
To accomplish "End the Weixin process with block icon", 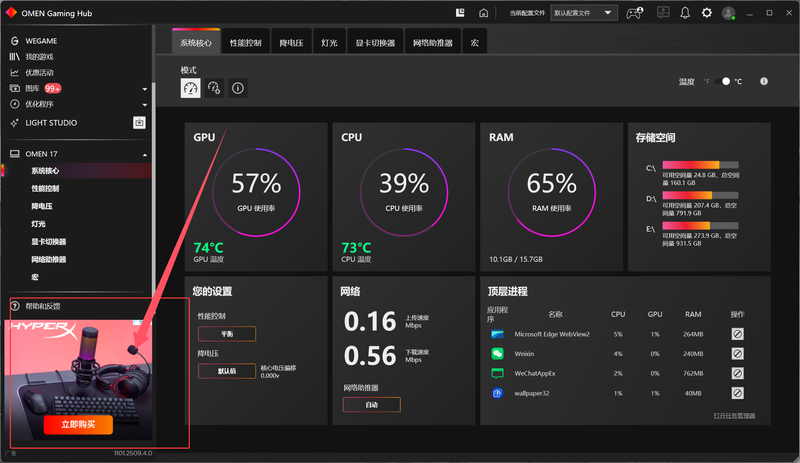I will click(x=737, y=353).
